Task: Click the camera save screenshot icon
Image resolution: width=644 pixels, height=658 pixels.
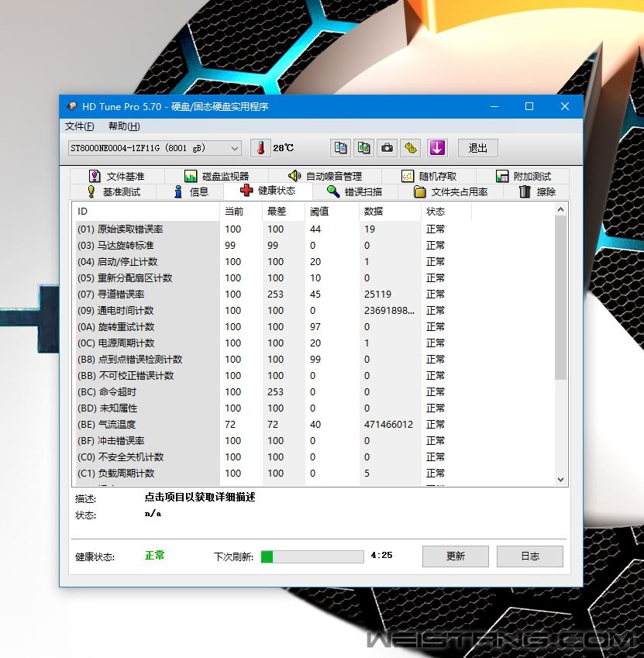Action: 387,148
